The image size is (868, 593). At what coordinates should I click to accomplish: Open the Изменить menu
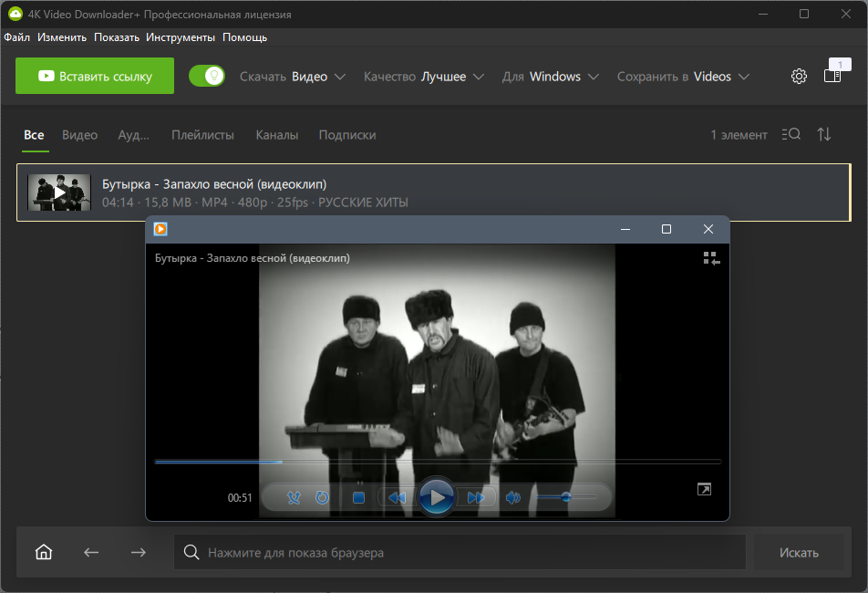tap(62, 37)
